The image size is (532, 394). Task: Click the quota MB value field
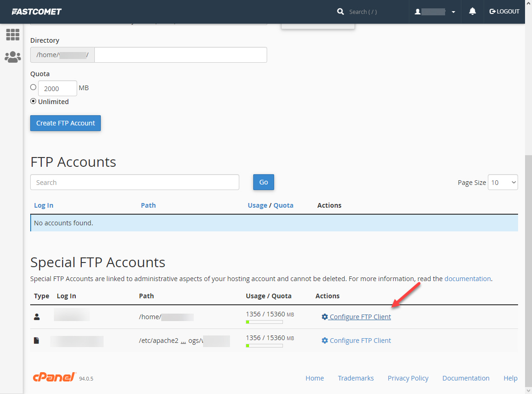tap(58, 88)
